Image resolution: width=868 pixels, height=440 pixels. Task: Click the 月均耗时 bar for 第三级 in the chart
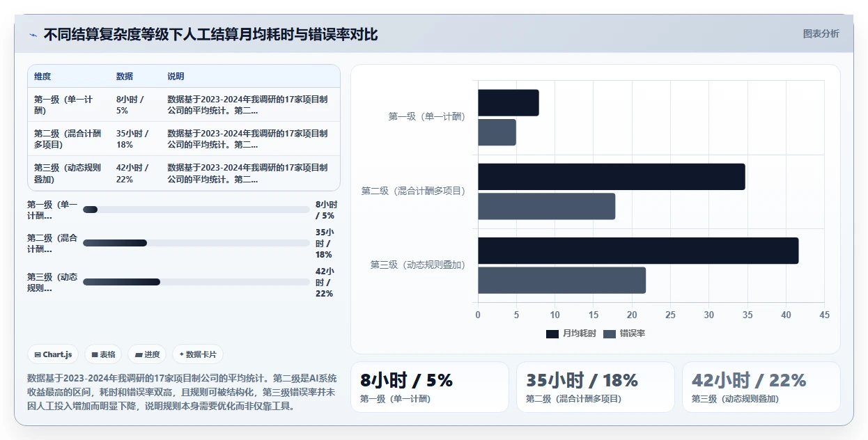click(x=638, y=251)
